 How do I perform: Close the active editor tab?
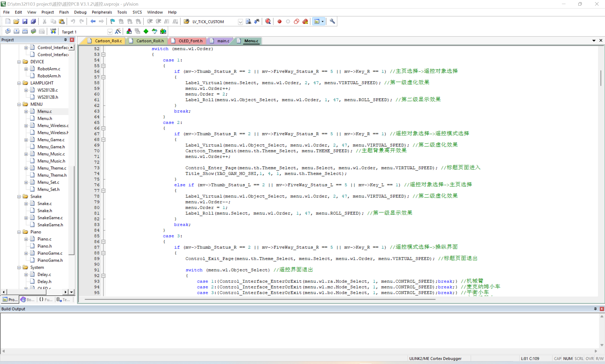pyautogui.click(x=601, y=40)
